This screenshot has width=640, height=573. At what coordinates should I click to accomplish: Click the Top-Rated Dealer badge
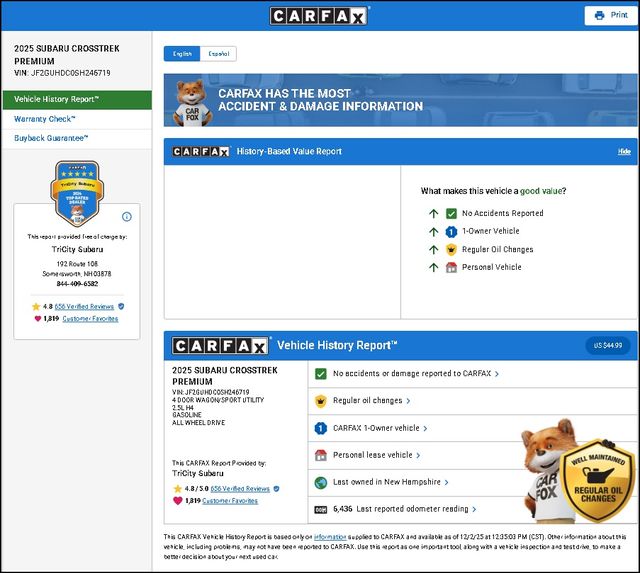click(x=77, y=194)
